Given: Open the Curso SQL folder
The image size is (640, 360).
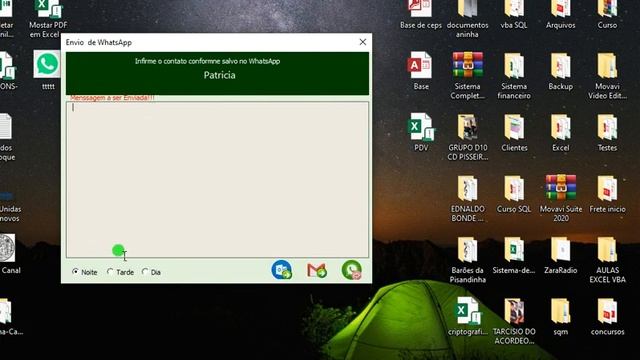Looking at the screenshot, I should (514, 193).
